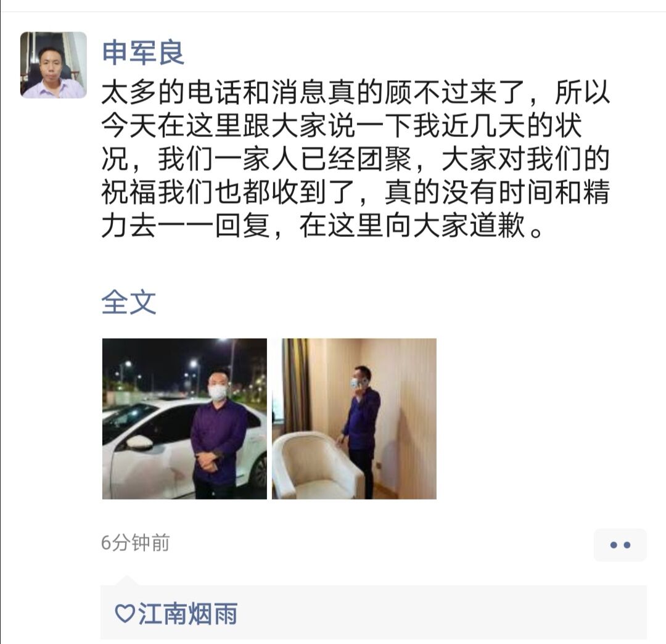This screenshot has height=644, width=666.
Task: Open liker 江南烟雨's profile
Action: [x=187, y=613]
